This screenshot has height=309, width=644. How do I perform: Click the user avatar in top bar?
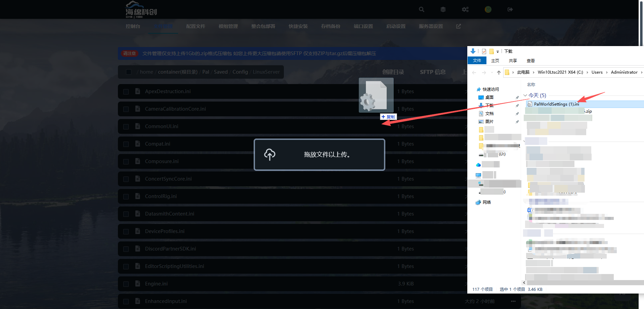coord(488,9)
